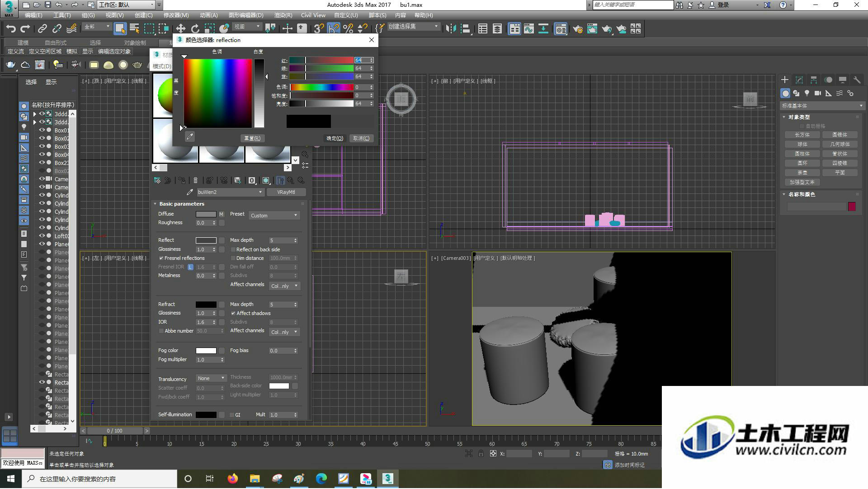Toggle the 3D Snaps button
Viewport: 868px width, 489px height.
(319, 28)
